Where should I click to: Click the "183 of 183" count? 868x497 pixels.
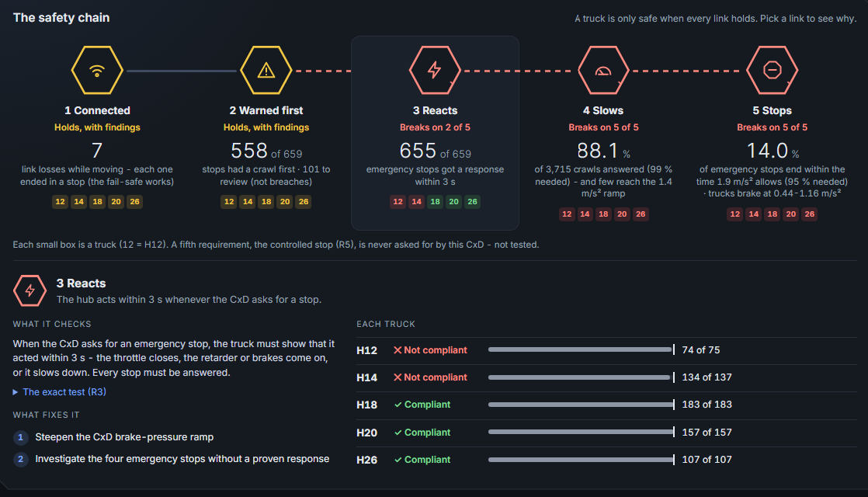707,405
